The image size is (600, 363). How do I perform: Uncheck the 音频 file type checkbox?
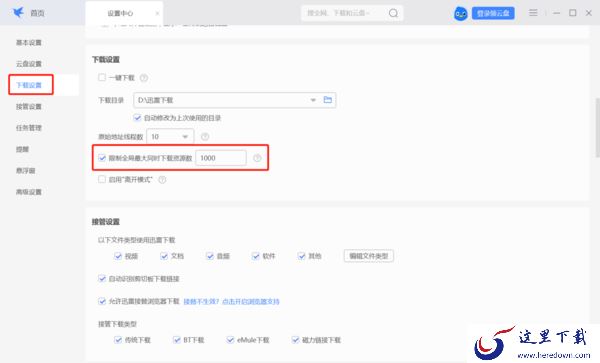pos(210,256)
